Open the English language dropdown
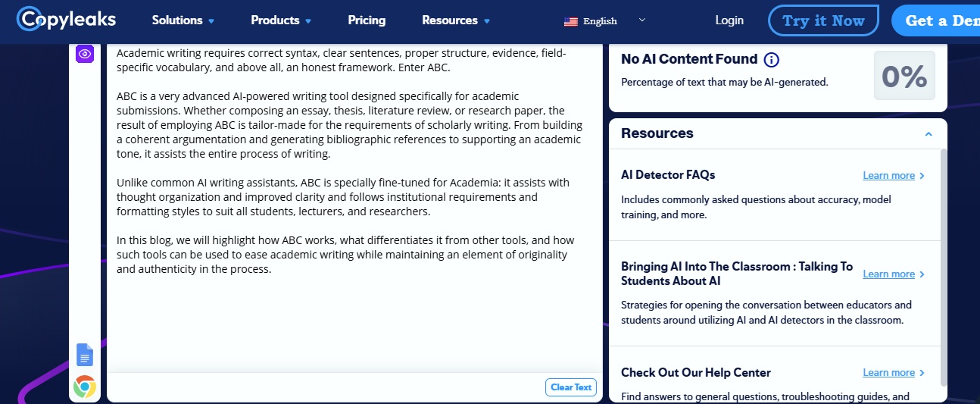This screenshot has width=980, height=404. coord(605,20)
